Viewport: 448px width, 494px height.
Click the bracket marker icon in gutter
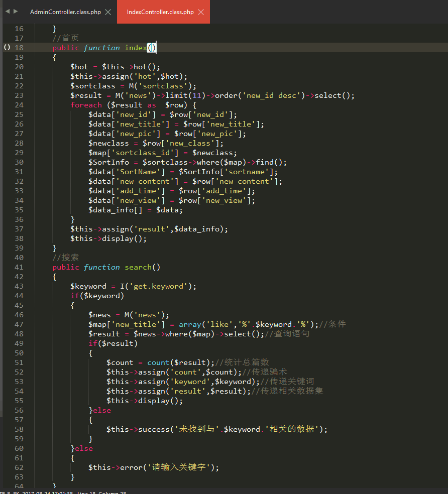click(x=7, y=48)
